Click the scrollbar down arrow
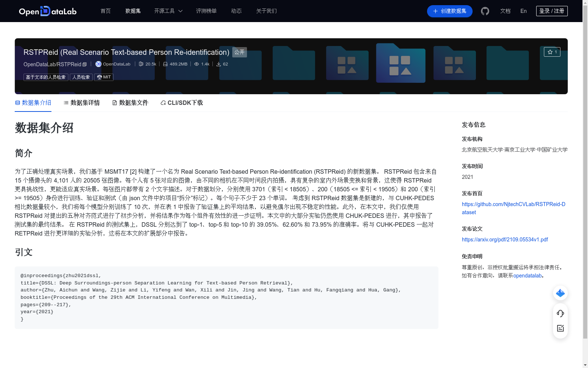This screenshot has height=368, width=588. click(585, 365)
